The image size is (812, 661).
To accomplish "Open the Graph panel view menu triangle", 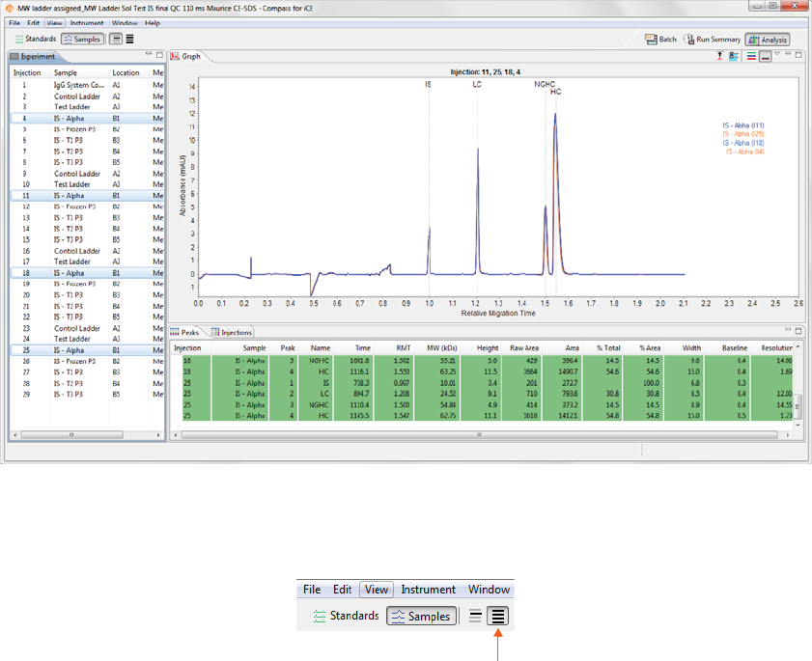I will (x=777, y=55).
